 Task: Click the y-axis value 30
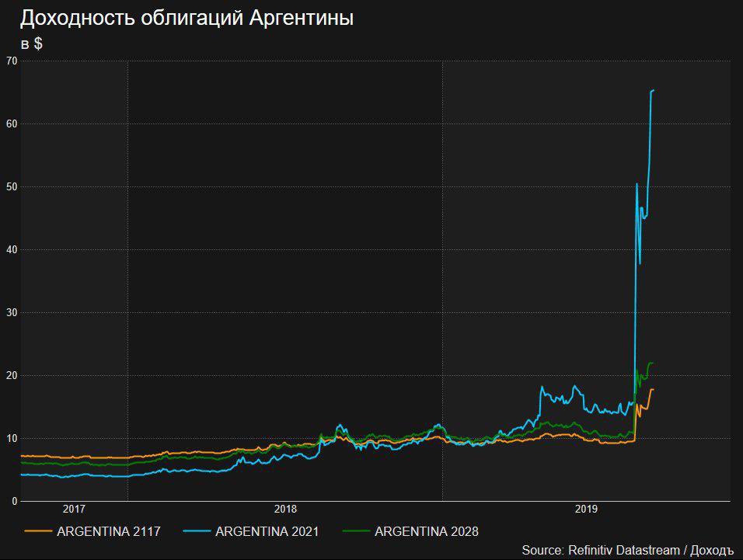(x=12, y=312)
